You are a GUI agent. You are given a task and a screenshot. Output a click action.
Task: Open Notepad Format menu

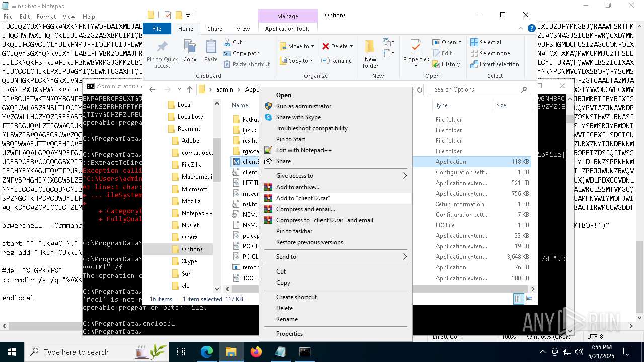coord(46,17)
